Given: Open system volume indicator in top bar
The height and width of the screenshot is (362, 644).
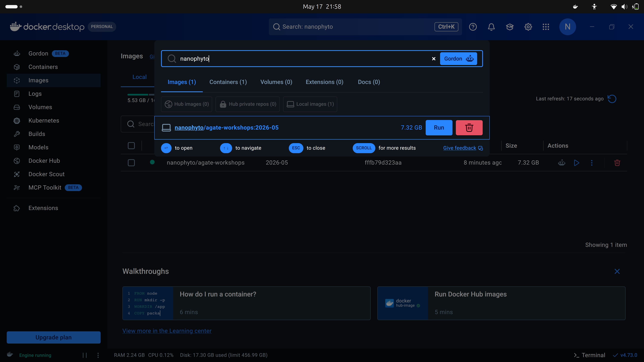Looking at the screenshot, I should 624,7.
